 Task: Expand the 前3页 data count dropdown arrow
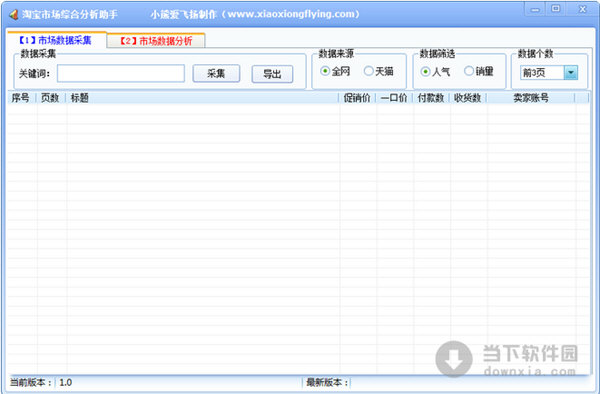[571, 73]
